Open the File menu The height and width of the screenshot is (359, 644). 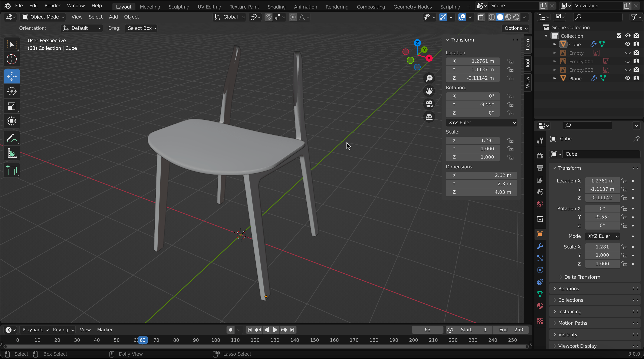[19, 6]
